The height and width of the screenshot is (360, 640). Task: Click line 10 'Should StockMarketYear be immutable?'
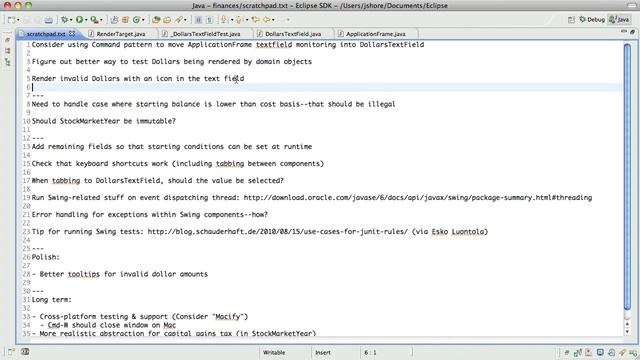(x=104, y=121)
